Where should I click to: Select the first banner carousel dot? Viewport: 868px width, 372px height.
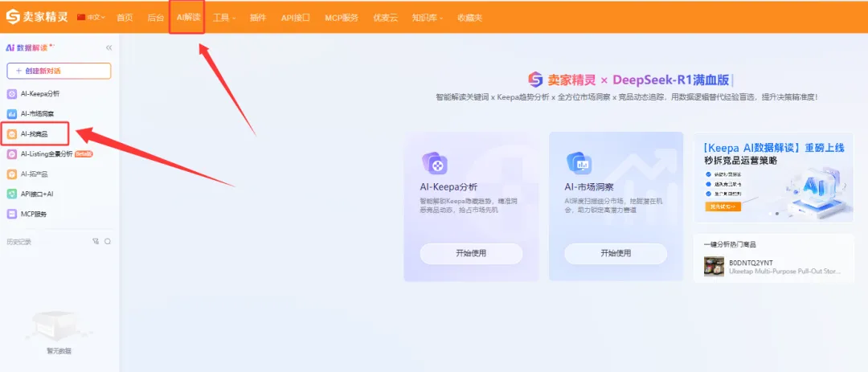pos(770,213)
